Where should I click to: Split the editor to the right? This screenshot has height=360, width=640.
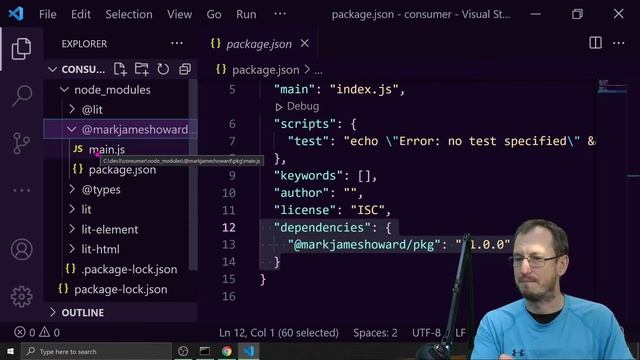click(596, 43)
